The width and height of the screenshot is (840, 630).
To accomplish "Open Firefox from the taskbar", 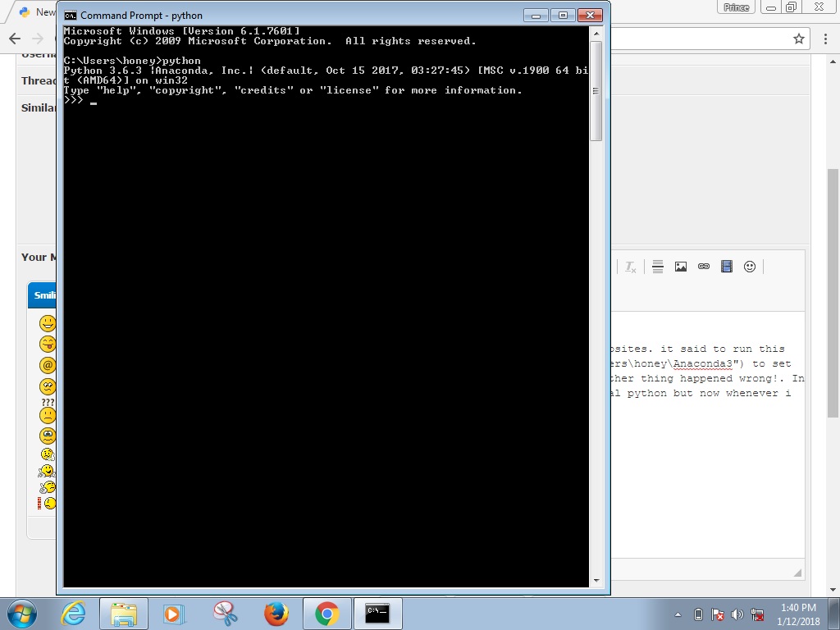I will tap(276, 613).
